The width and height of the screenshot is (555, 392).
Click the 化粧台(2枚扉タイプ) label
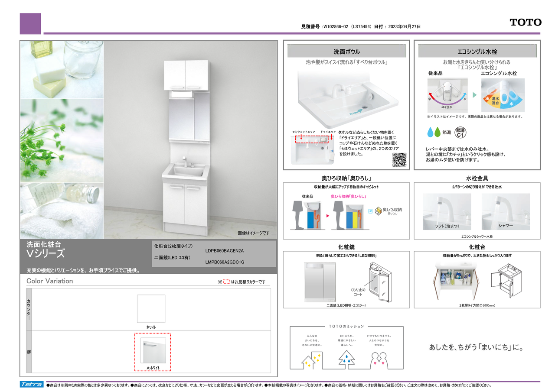click(x=173, y=246)
